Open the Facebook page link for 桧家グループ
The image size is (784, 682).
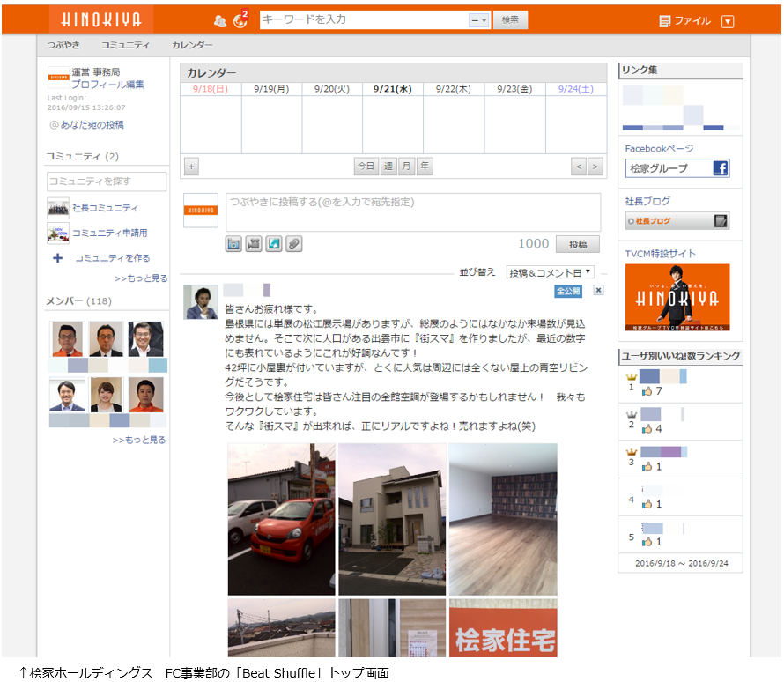coord(677,168)
